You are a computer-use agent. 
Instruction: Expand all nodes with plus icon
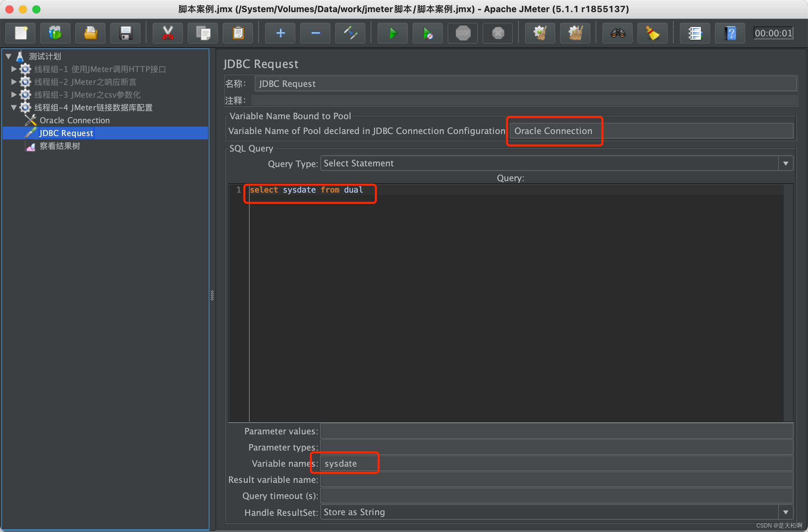click(x=280, y=33)
